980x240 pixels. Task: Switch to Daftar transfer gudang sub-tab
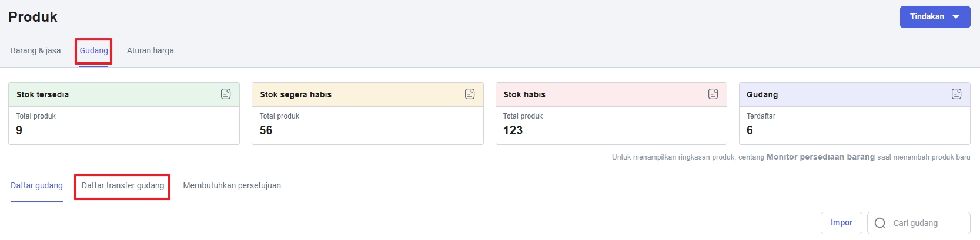click(x=123, y=185)
